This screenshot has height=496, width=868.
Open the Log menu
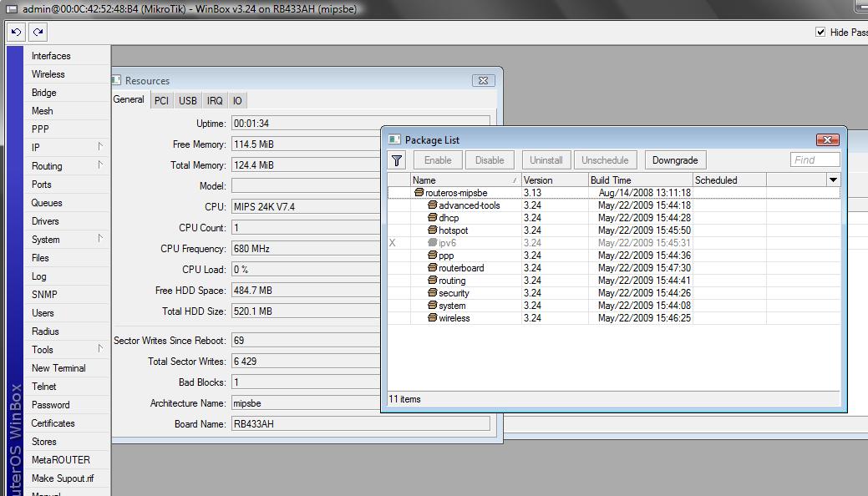38,276
